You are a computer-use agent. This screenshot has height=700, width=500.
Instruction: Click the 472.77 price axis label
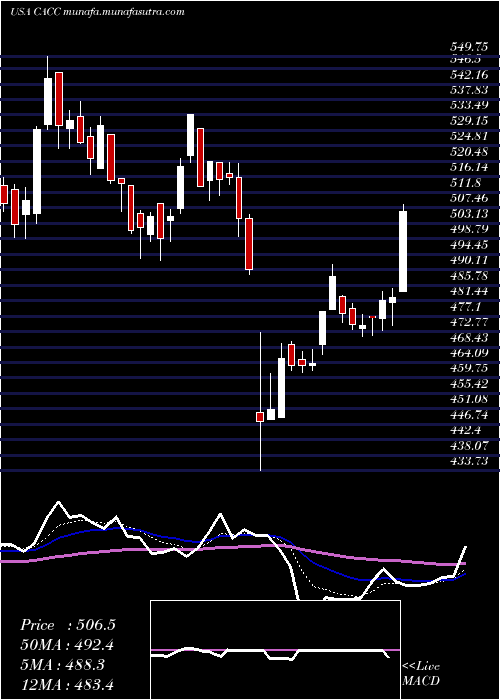pos(468,322)
